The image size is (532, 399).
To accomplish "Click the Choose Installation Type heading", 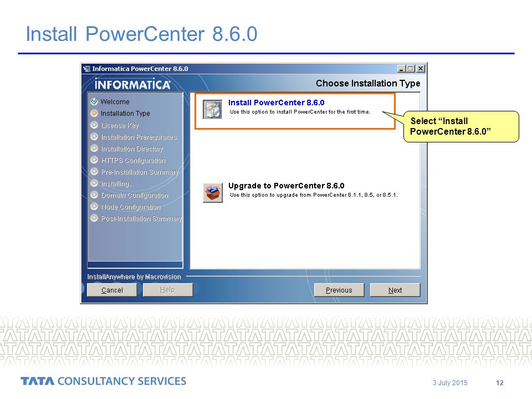I will 368,84.
